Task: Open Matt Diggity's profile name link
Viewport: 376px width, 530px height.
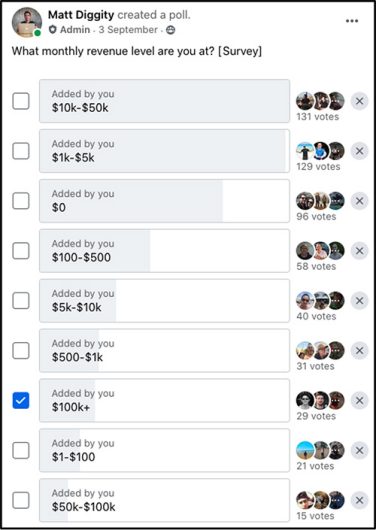Action: [x=81, y=15]
